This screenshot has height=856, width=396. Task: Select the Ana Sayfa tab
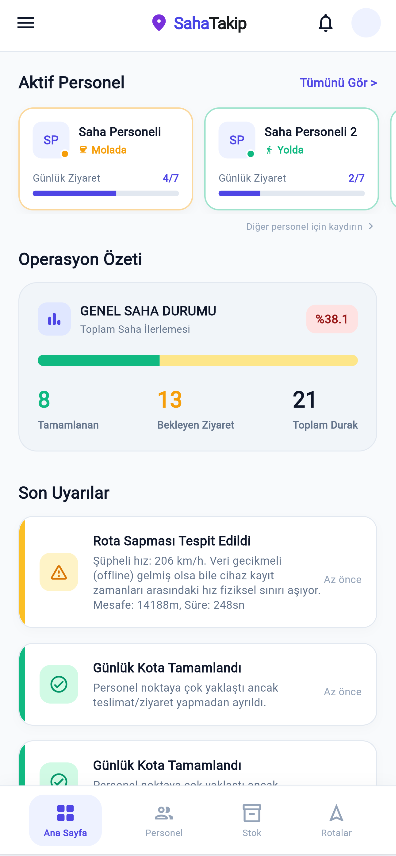click(x=66, y=821)
